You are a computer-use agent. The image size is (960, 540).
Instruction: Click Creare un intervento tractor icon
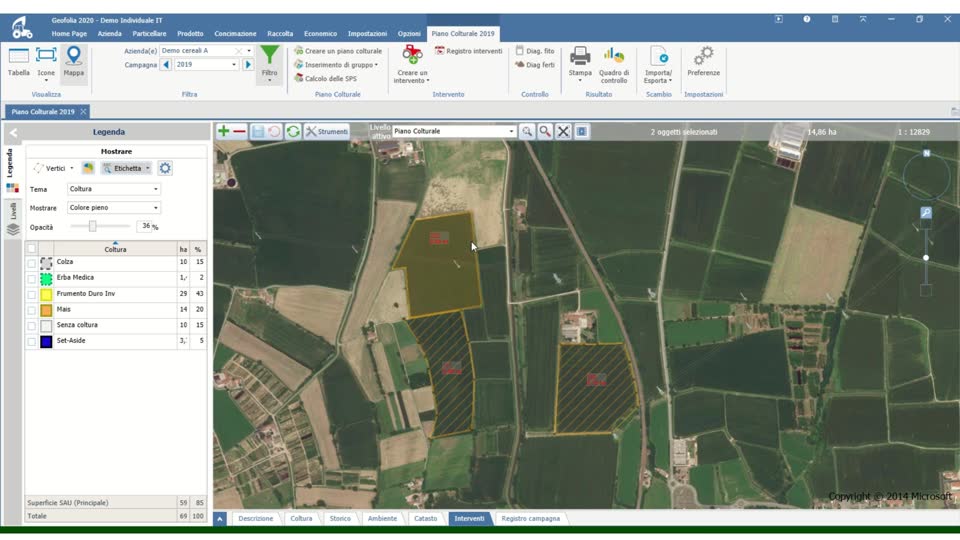tap(412, 56)
